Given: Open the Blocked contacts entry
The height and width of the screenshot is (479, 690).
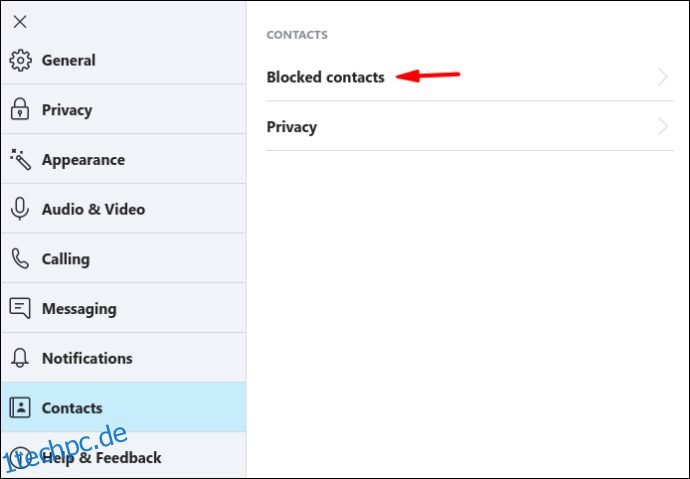Looking at the screenshot, I should 470,77.
